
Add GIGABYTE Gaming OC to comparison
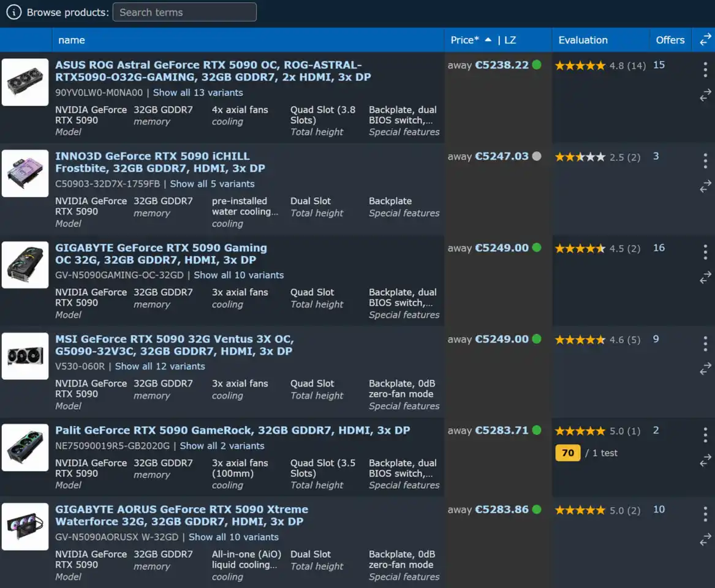705,277
